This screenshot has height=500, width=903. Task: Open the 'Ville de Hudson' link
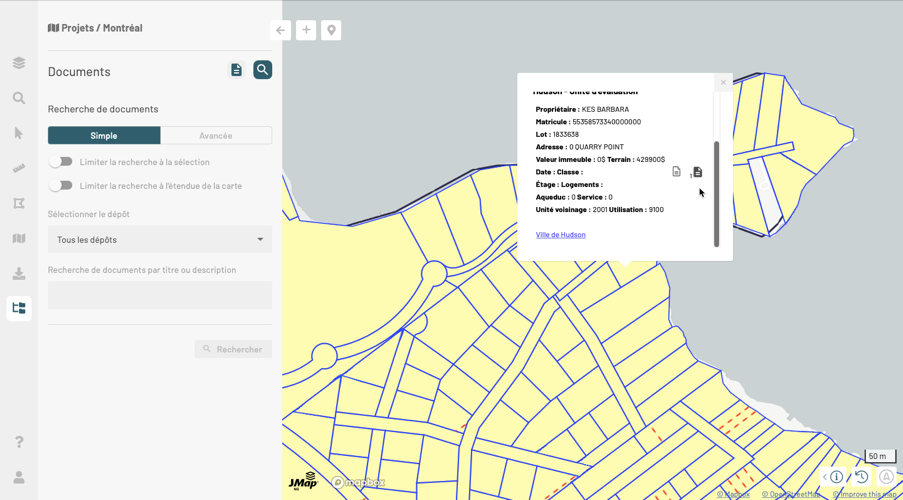click(x=560, y=235)
